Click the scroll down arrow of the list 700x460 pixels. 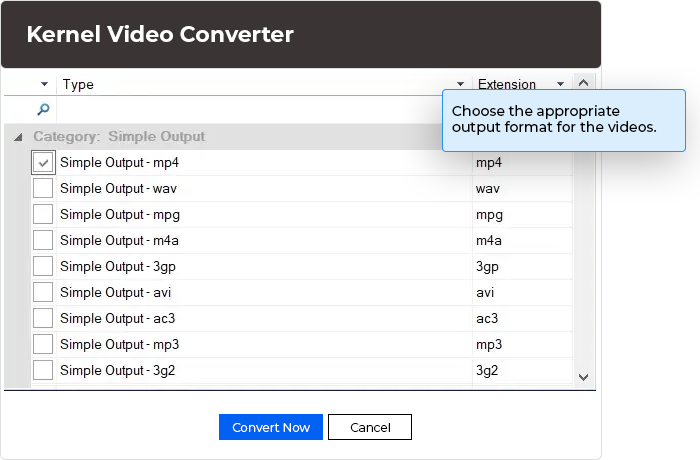583,377
